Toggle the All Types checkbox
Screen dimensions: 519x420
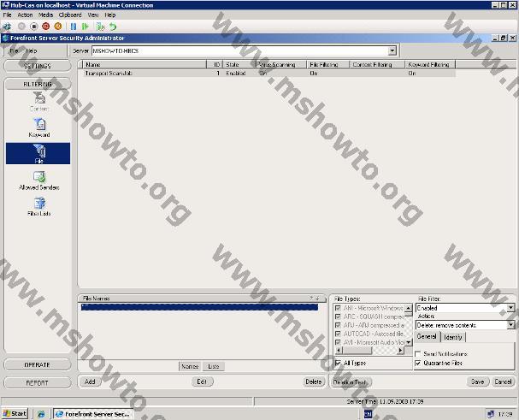[338, 363]
